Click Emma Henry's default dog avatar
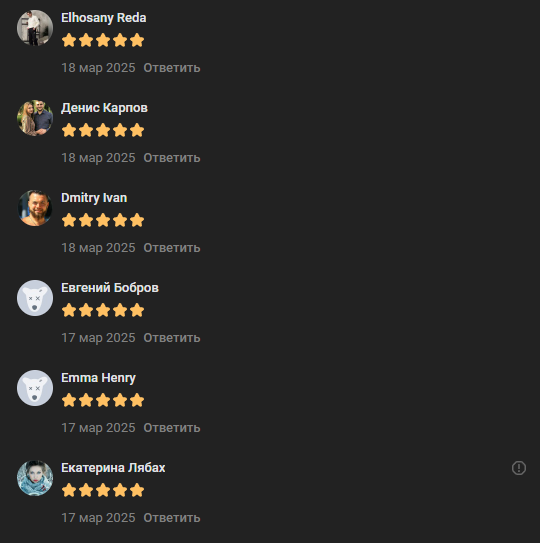540x543 pixels. pyautogui.click(x=35, y=388)
